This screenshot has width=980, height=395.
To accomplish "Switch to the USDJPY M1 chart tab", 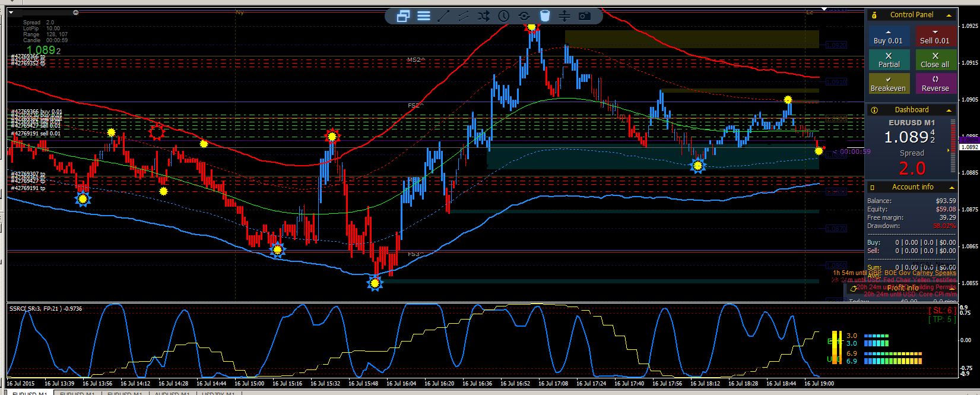I will click(x=217, y=393).
